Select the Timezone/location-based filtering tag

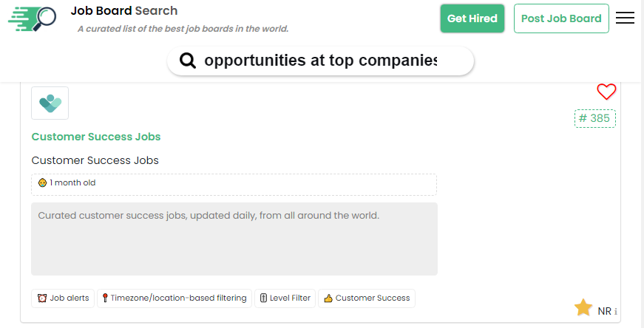pos(174,298)
